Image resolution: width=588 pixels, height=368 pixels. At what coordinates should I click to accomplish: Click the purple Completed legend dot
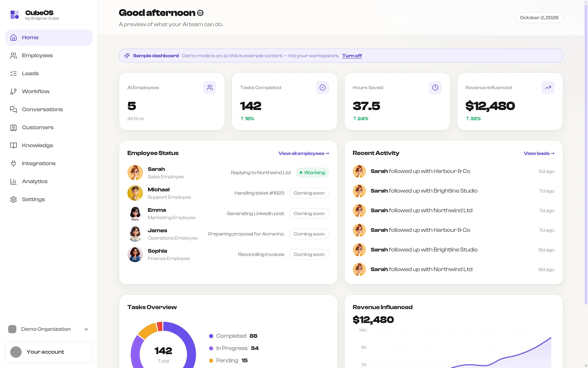pos(211,336)
